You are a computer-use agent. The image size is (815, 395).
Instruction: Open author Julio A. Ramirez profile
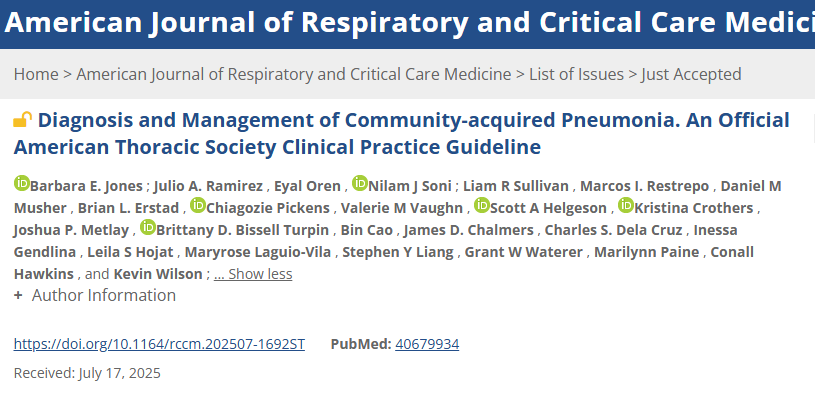coord(208,186)
